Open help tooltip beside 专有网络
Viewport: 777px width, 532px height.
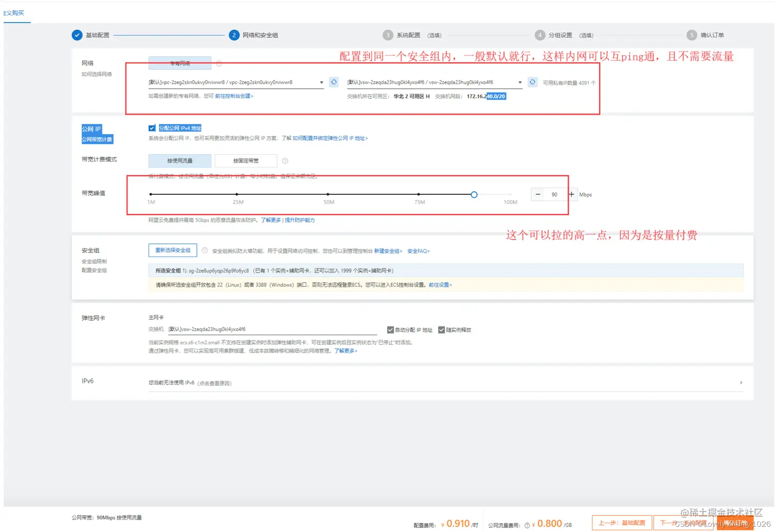pyautogui.click(x=219, y=63)
